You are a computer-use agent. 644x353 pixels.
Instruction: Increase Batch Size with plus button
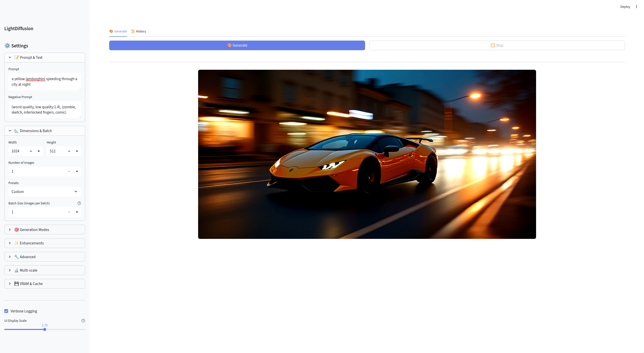[77, 212]
